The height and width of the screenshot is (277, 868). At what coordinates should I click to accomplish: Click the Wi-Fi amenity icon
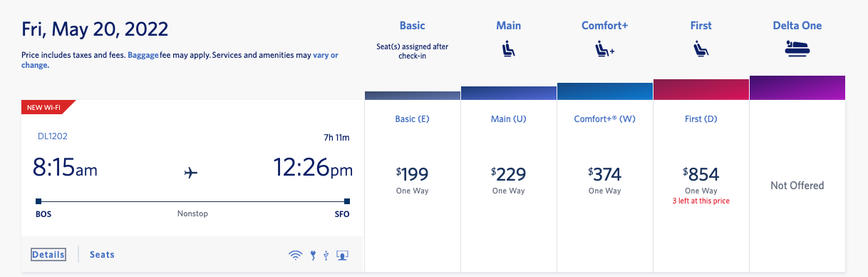(x=295, y=255)
